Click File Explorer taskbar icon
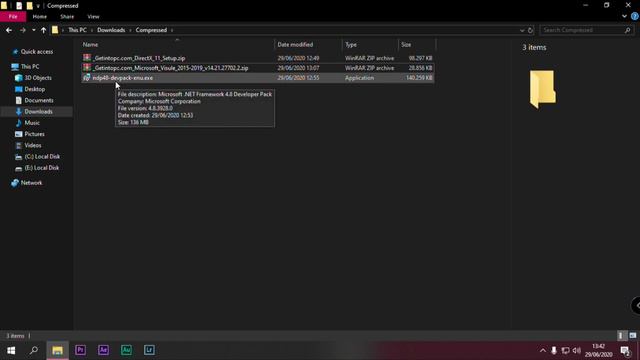This screenshot has height=360, width=640. (57, 350)
